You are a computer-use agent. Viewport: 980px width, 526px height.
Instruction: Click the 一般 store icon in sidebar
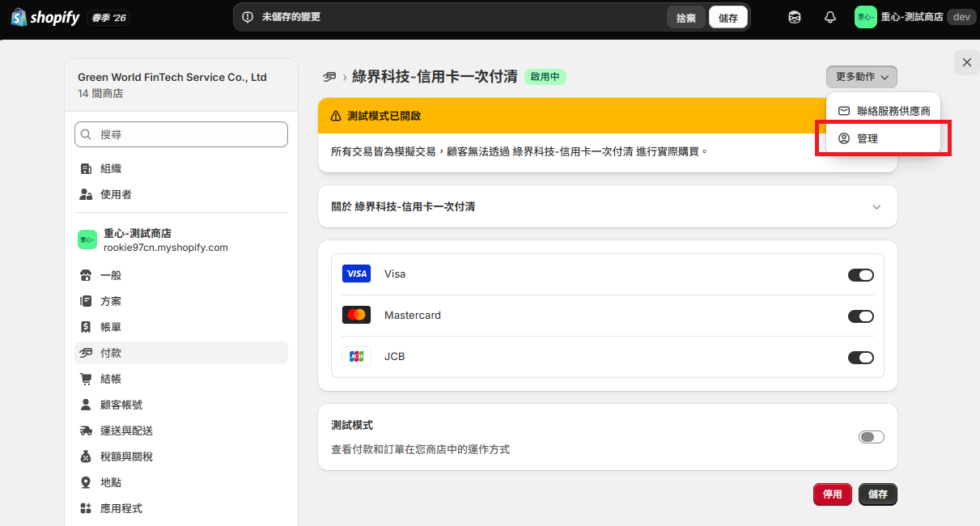[86, 275]
